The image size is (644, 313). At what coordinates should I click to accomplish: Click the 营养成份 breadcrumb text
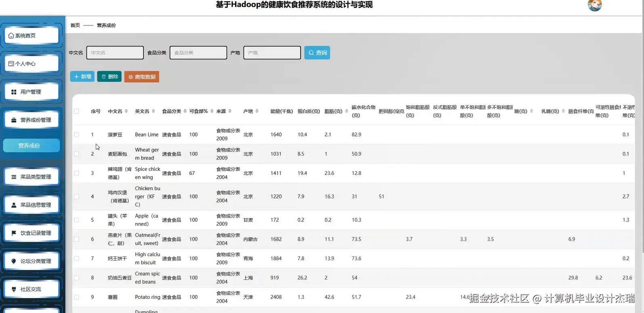click(x=106, y=25)
